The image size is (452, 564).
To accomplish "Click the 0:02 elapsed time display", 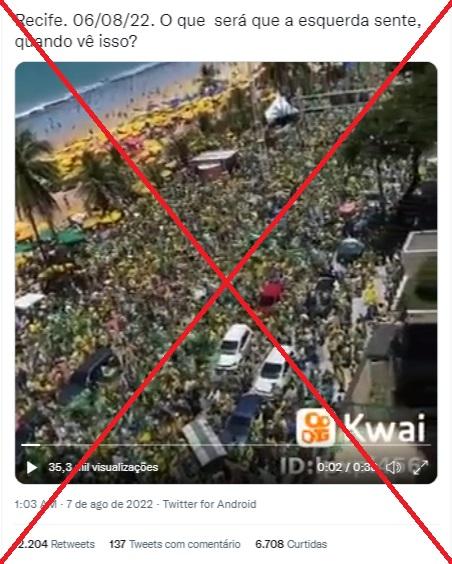I will click(x=329, y=467).
